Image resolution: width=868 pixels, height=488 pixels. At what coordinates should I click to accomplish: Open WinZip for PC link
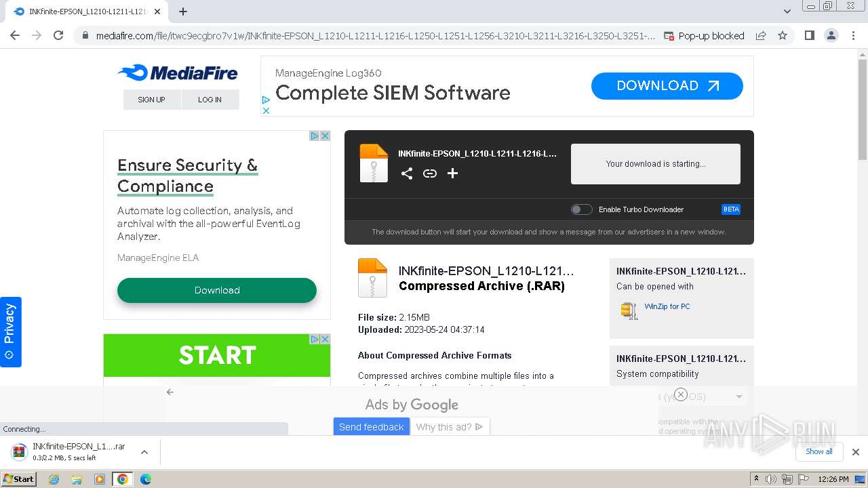(667, 306)
